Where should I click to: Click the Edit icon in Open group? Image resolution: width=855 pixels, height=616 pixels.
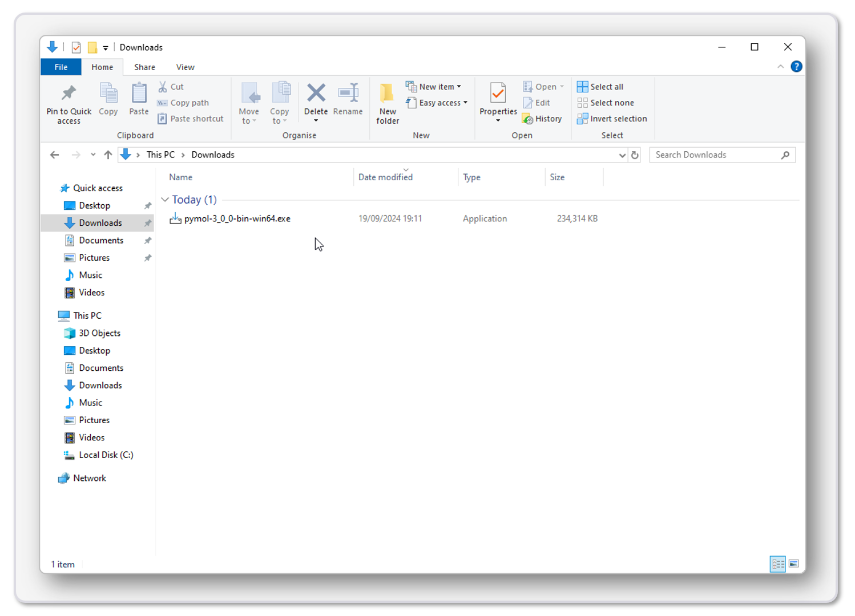(528, 103)
